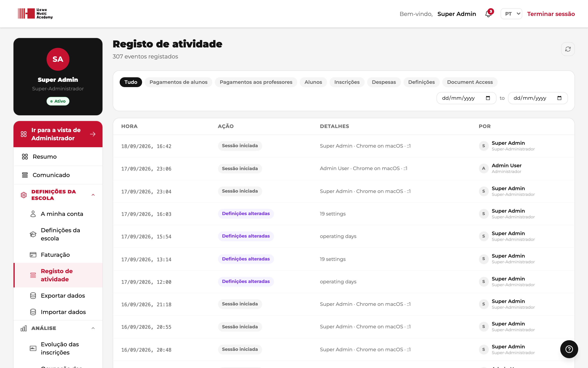Click Terminar sessão link
The image size is (588, 368).
tap(551, 14)
